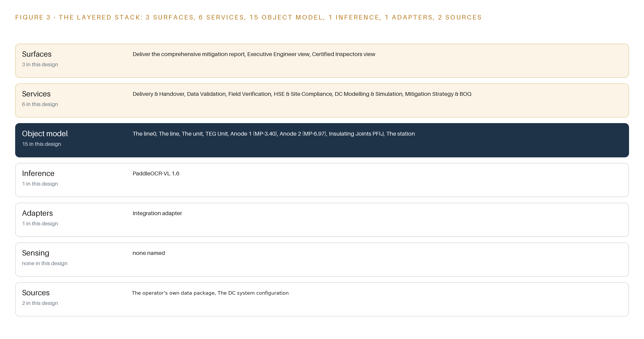Viewport: 644px width, 339px height.
Task: Click '15 in this design' under Object model
Action: pos(41,144)
